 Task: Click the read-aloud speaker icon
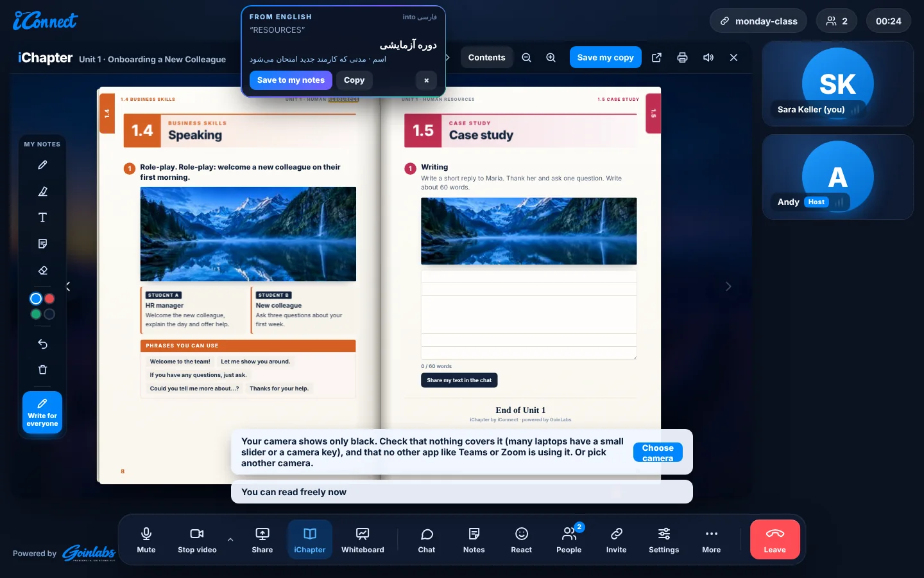click(708, 58)
